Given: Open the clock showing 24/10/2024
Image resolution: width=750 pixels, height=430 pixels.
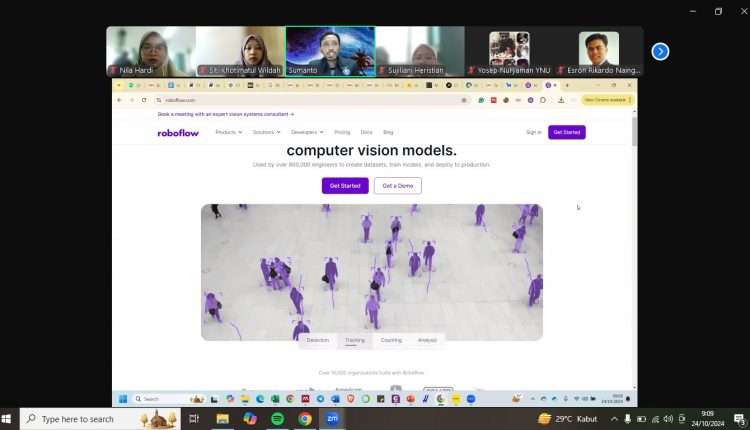Looking at the screenshot, I should click(x=707, y=419).
